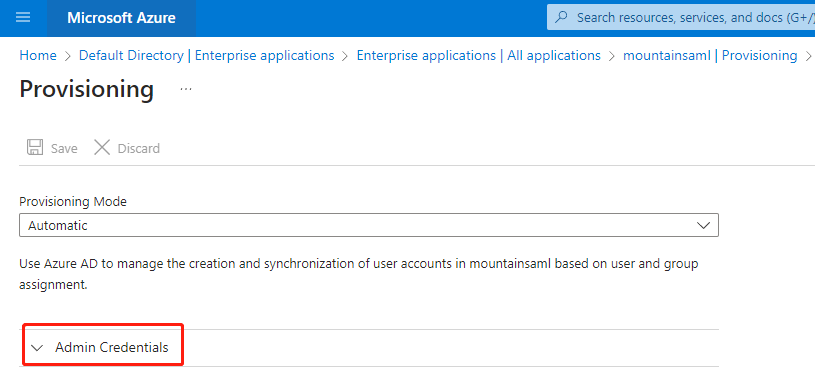Viewport: 815px width, 376px height.
Task: Return to mountainsaml | Provisioning breadcrumb
Action: pos(710,56)
